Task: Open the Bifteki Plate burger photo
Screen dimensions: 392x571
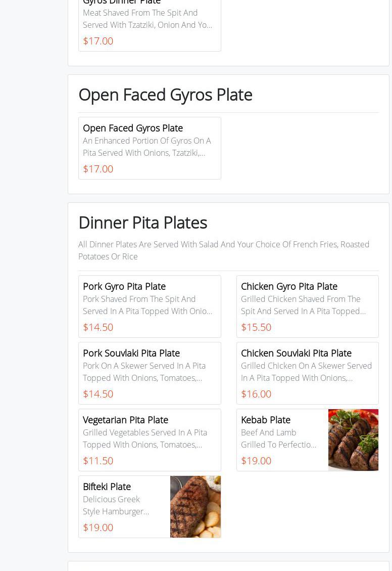Action: click(x=195, y=507)
